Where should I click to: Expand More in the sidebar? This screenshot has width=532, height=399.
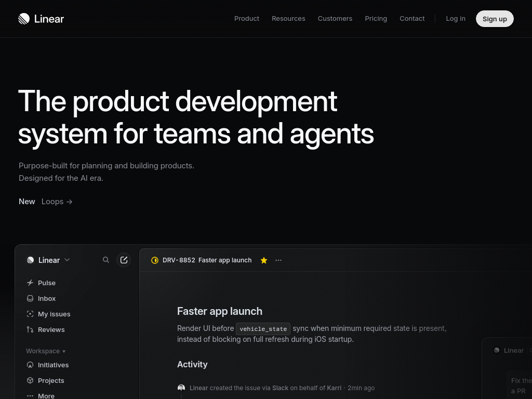[41, 395]
